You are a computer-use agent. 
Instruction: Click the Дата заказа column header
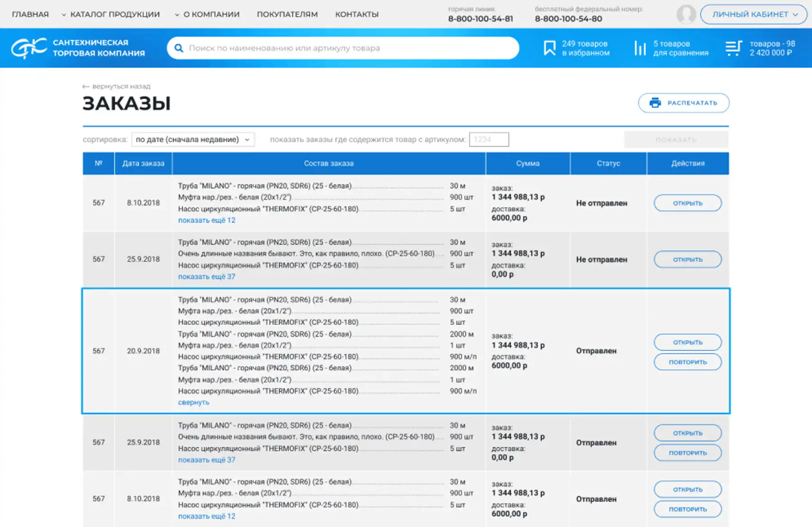143,163
